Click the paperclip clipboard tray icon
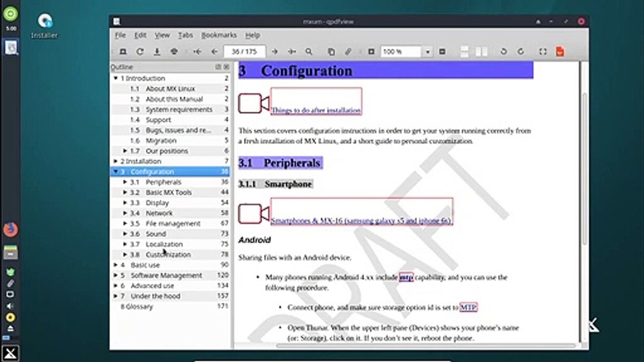This screenshot has height=362, width=644. 10,284
